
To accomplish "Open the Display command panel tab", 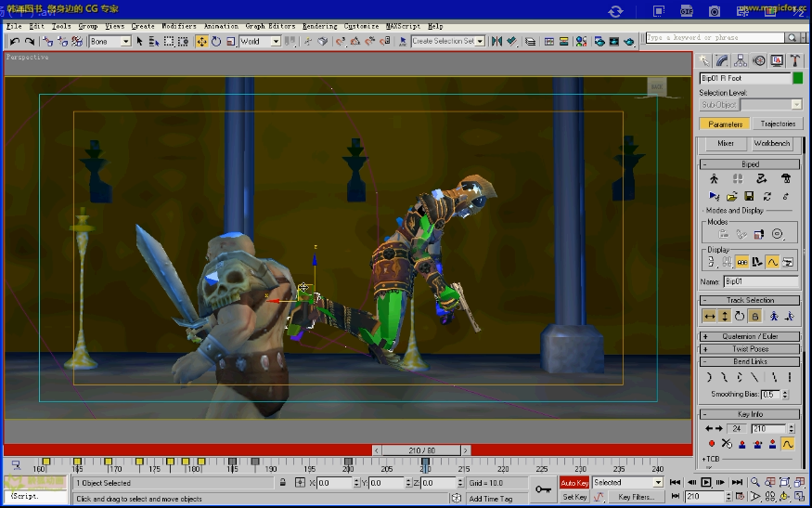I will [777, 61].
